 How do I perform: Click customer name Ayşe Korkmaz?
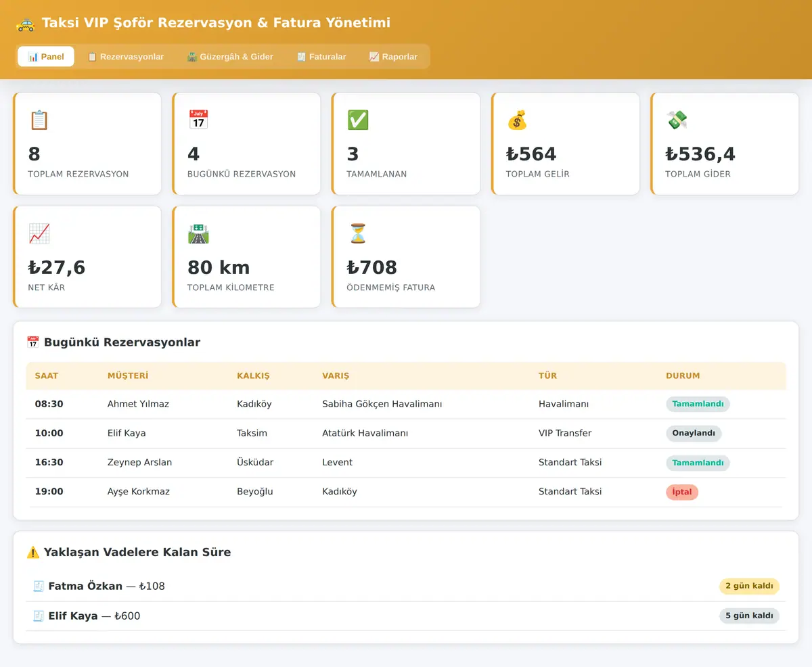pos(139,492)
